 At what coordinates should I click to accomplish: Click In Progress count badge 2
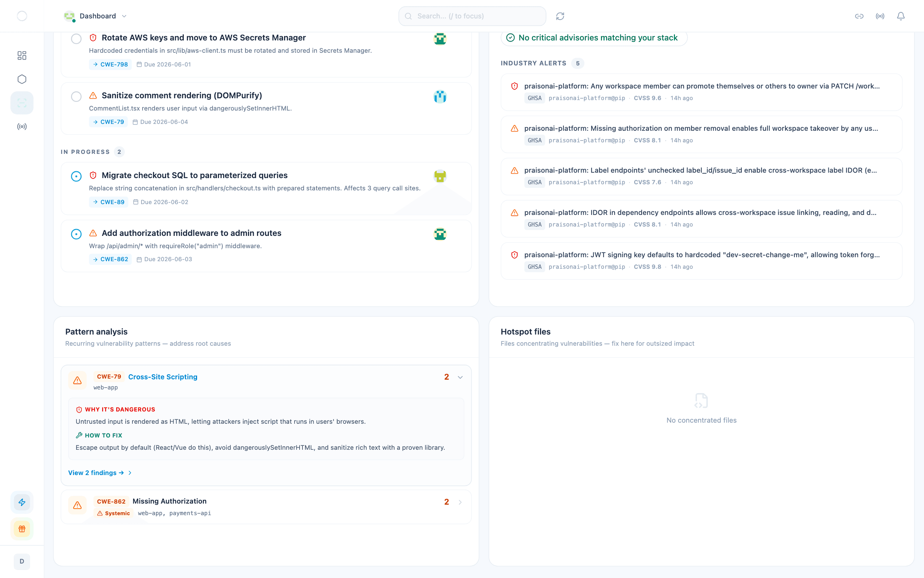coord(119,152)
